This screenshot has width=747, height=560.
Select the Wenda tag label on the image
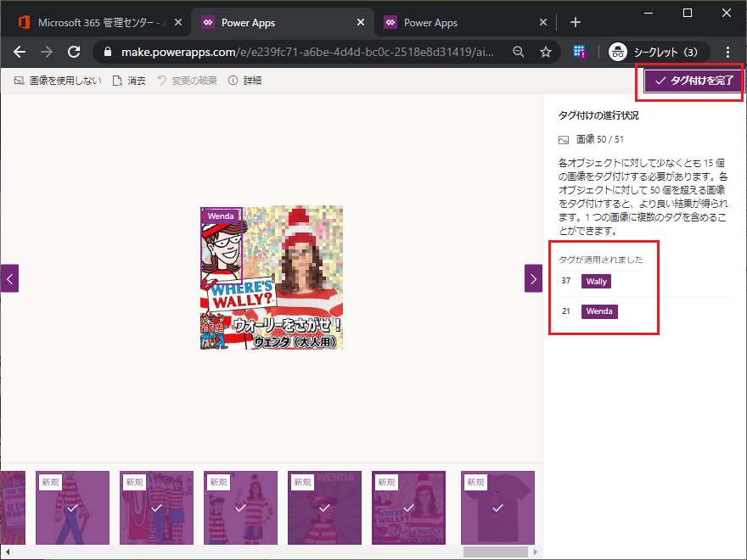[x=221, y=216]
